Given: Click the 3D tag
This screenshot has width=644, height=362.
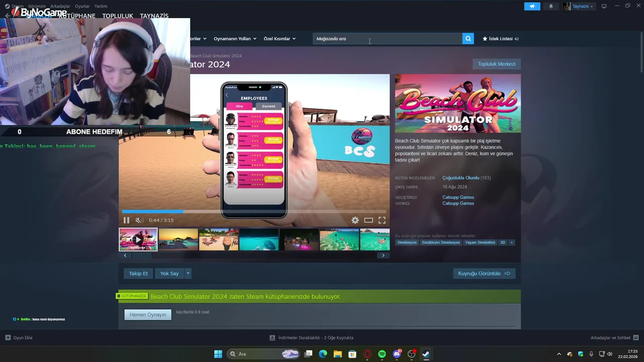Looking at the screenshot, I should (503, 242).
